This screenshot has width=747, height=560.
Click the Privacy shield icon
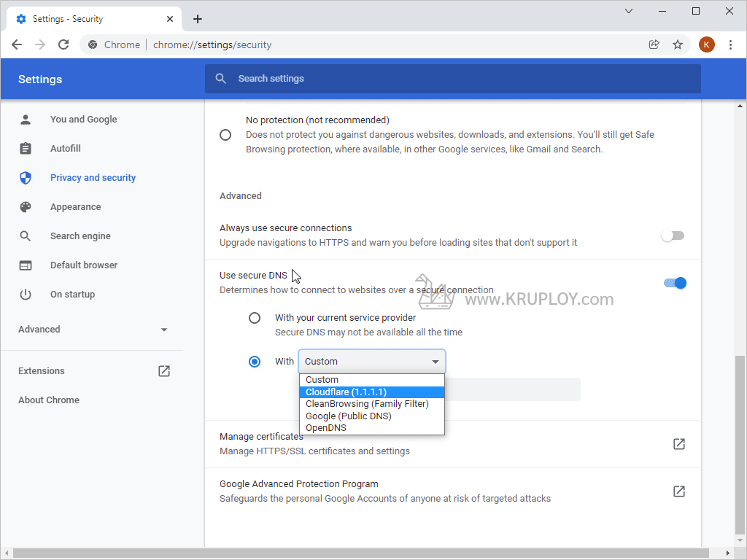[26, 178]
